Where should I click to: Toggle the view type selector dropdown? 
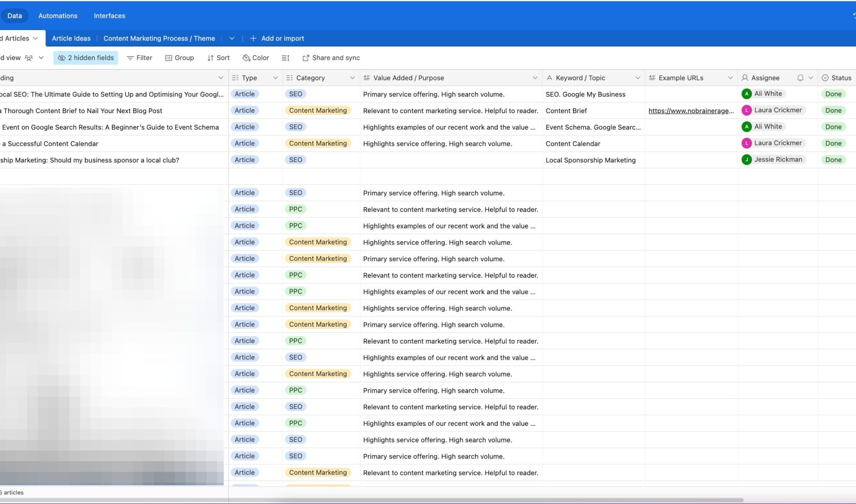pos(41,58)
